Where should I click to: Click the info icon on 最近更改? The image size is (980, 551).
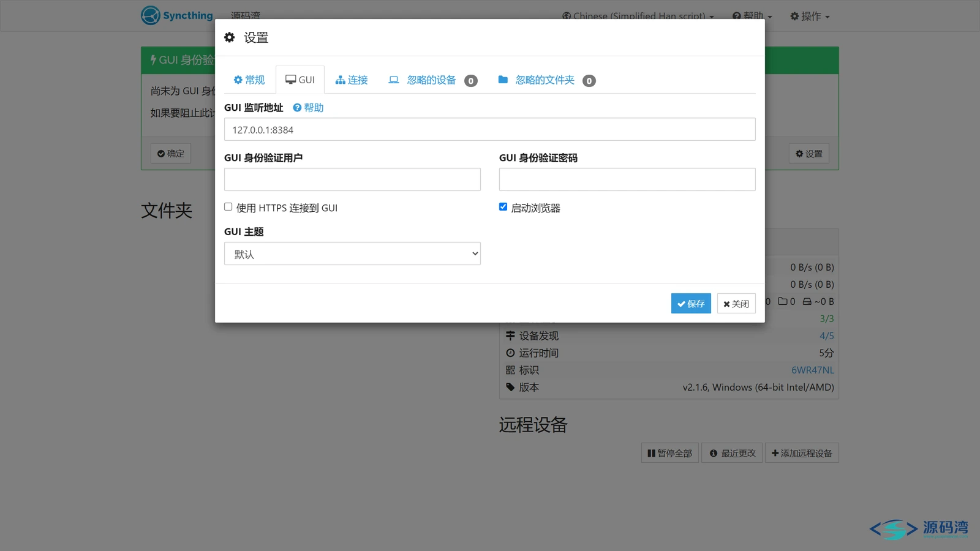(x=714, y=453)
